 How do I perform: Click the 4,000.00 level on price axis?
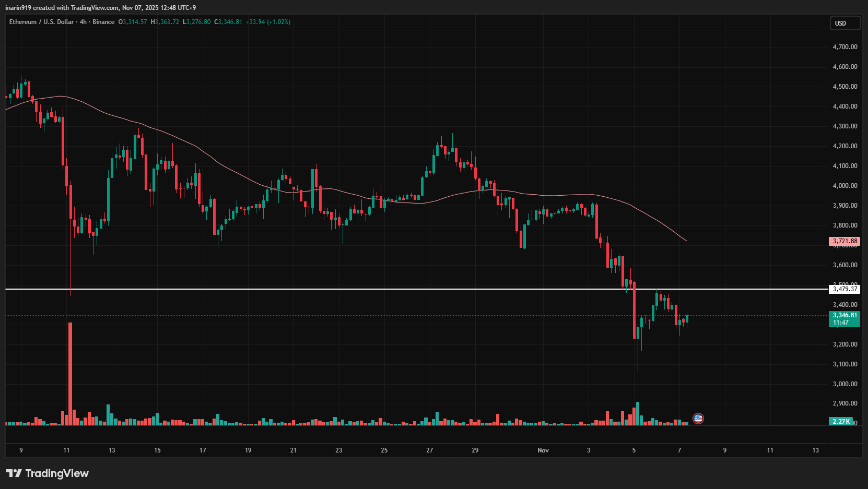pyautogui.click(x=844, y=186)
